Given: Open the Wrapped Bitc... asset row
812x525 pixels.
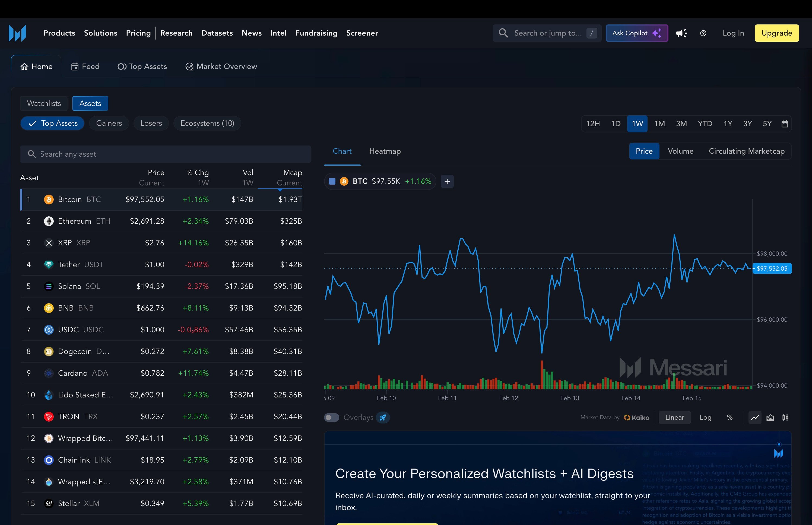Looking at the screenshot, I should (x=161, y=438).
